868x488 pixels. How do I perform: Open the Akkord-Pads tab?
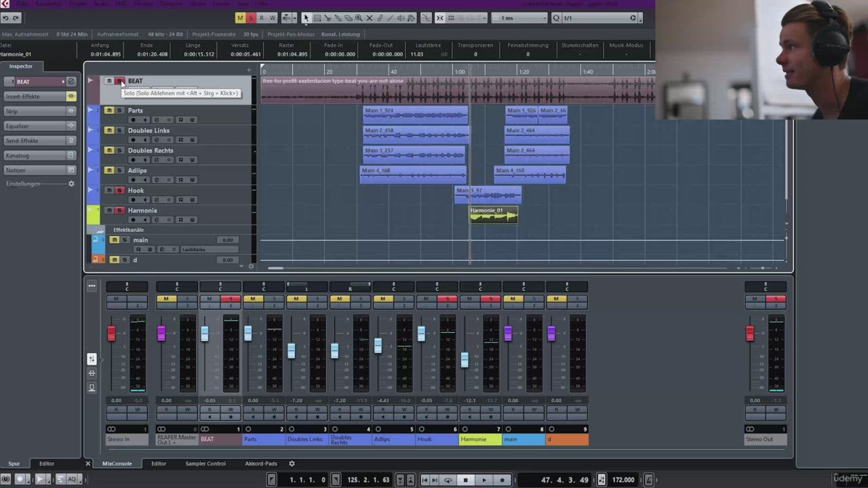261,464
